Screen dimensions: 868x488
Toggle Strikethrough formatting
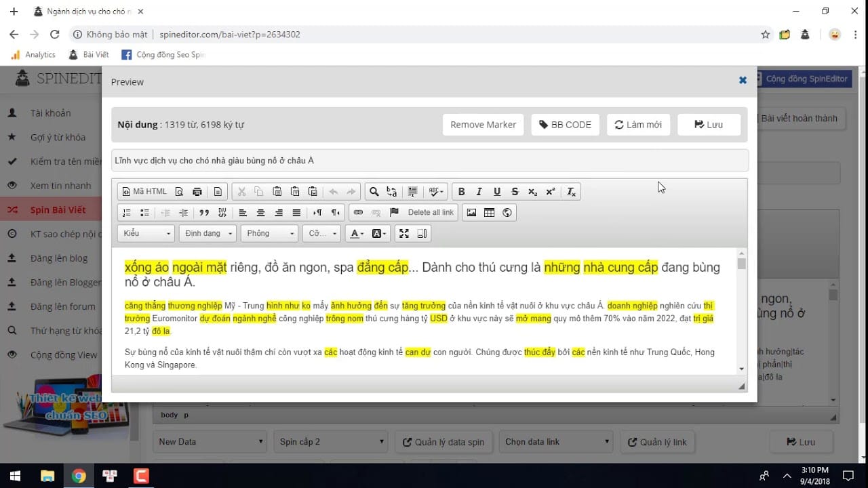point(515,192)
